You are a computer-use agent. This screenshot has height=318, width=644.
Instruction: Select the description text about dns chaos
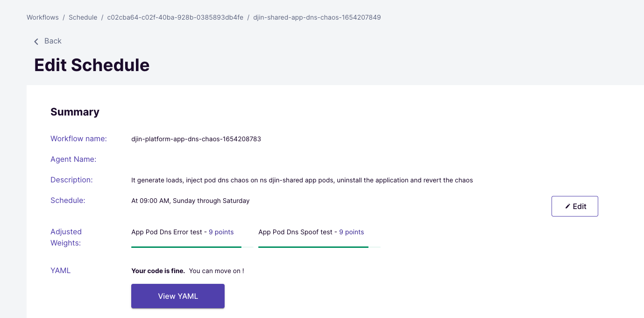(302, 180)
